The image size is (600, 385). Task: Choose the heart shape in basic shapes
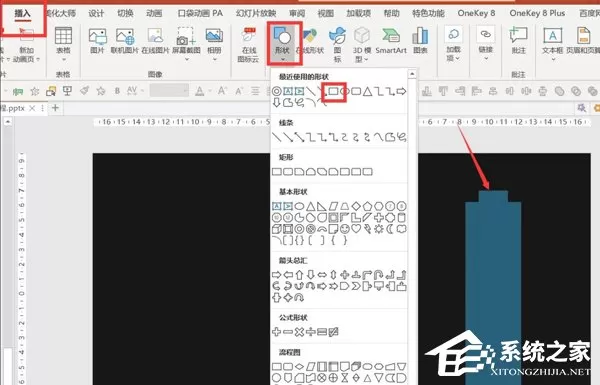pyautogui.click(x=356, y=229)
